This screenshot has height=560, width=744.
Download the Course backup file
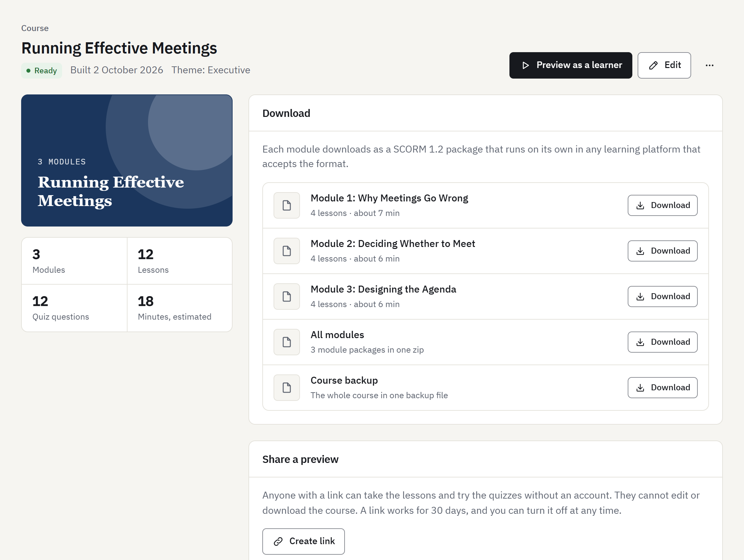[x=662, y=388]
